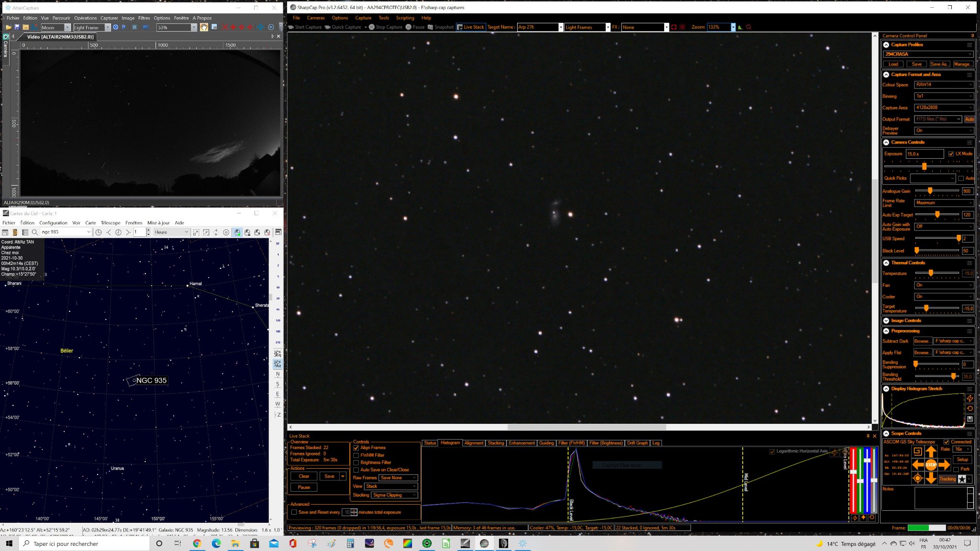Click the orange STOP scope button
The image size is (980, 551).
(931, 464)
